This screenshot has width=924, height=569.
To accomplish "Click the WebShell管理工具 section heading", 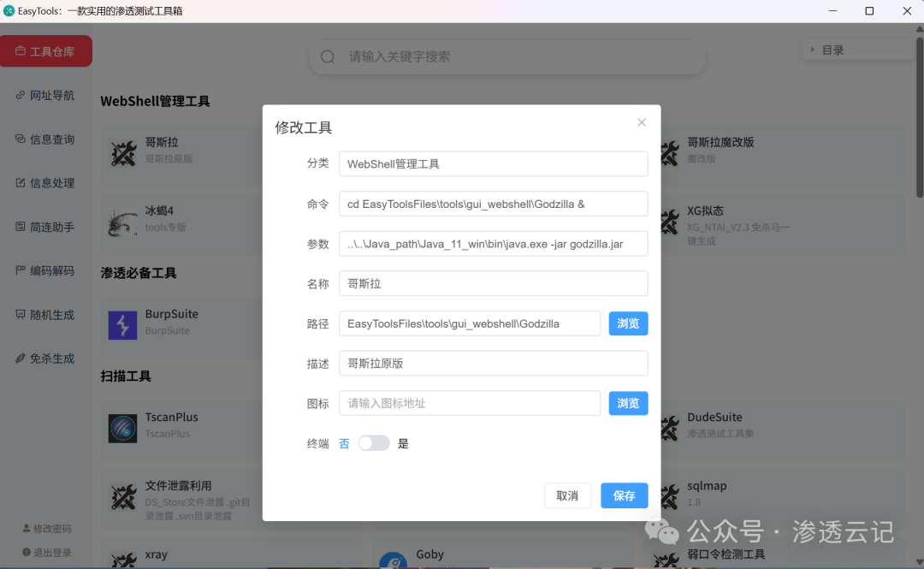I will point(155,102).
